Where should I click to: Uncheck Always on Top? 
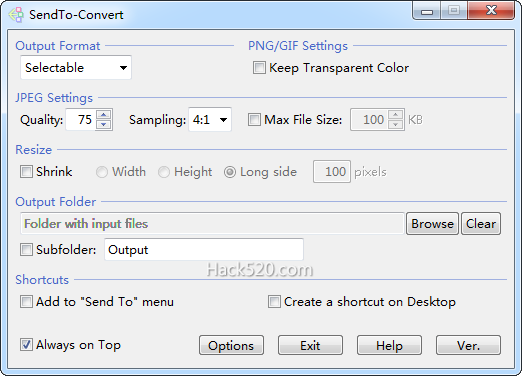(26, 345)
